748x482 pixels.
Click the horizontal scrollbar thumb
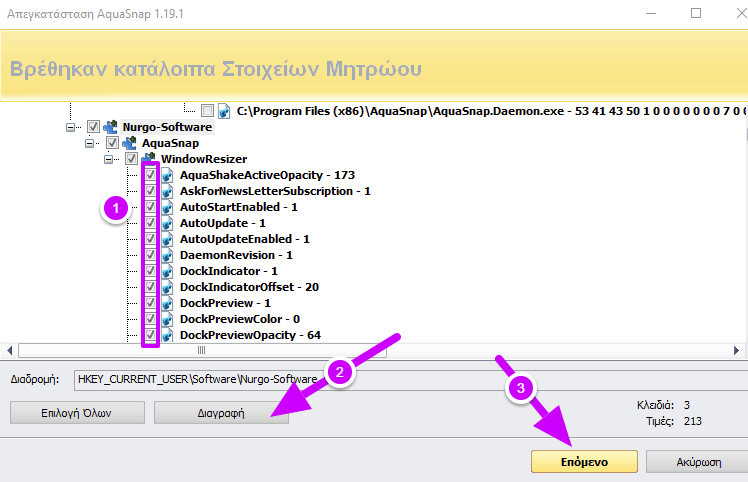(202, 350)
